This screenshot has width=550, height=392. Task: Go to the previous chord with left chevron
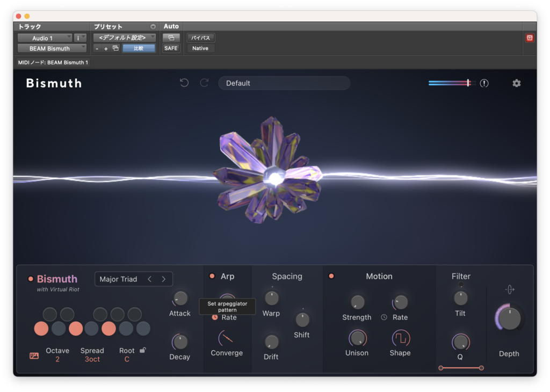[150, 279]
